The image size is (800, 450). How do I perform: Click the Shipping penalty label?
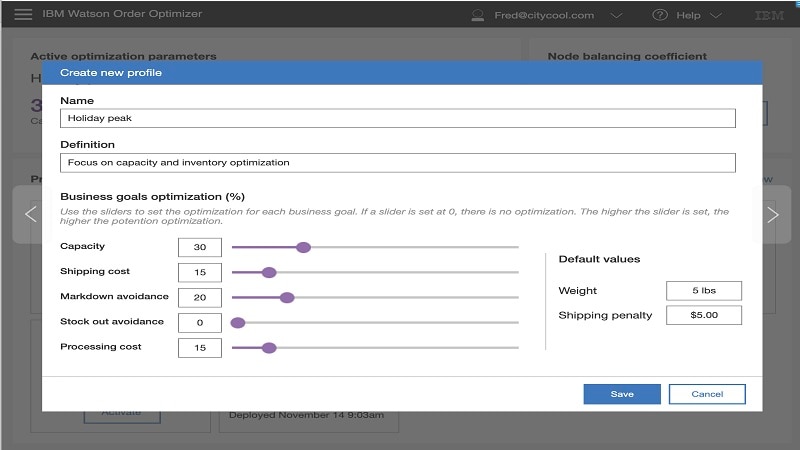click(605, 315)
